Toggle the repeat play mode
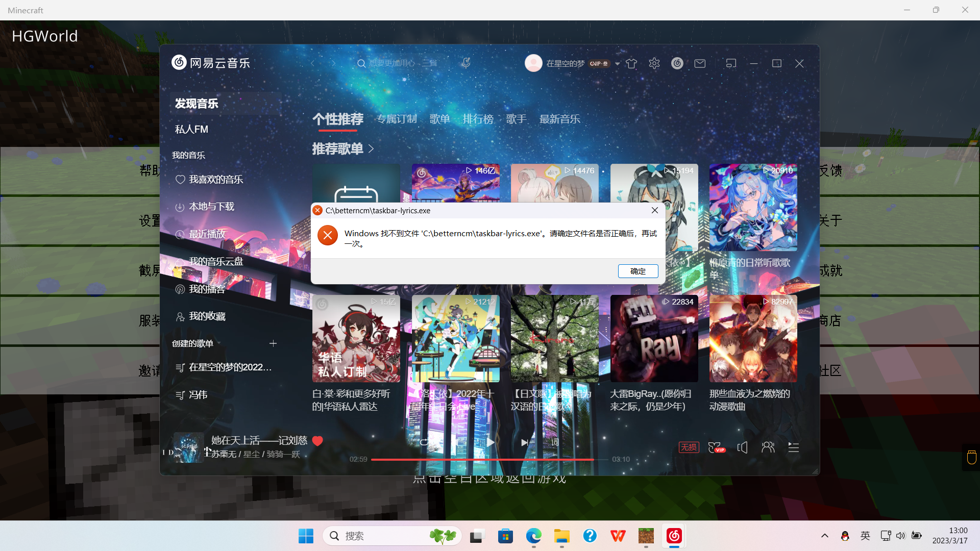 [x=425, y=442]
